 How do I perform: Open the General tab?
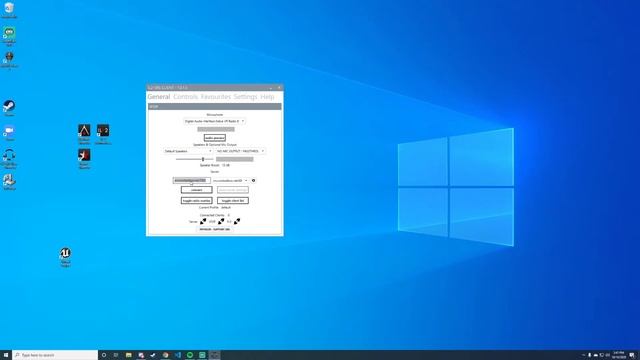tap(159, 97)
